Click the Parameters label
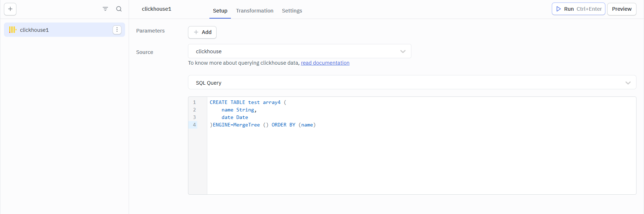This screenshot has width=644, height=214. click(150, 31)
